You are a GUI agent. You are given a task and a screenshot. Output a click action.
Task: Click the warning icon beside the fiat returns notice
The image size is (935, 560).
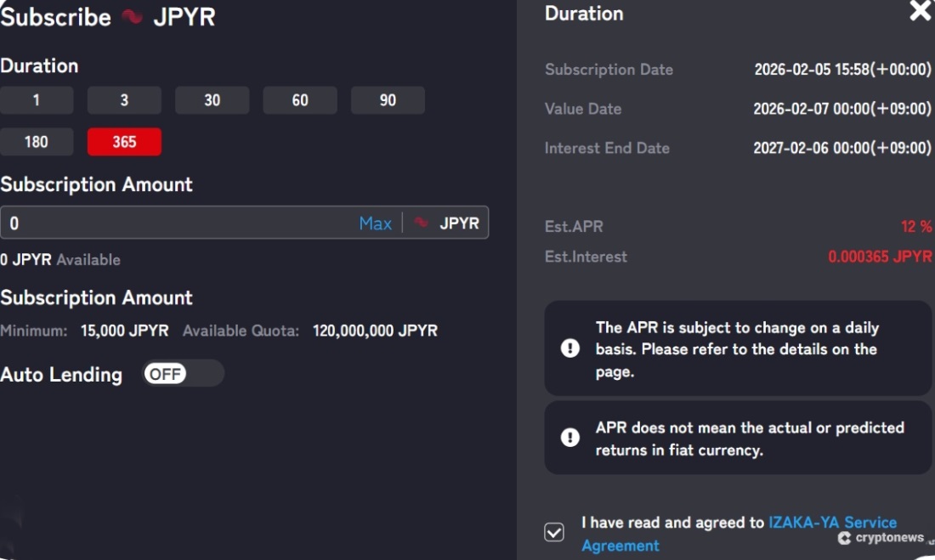pos(570,437)
